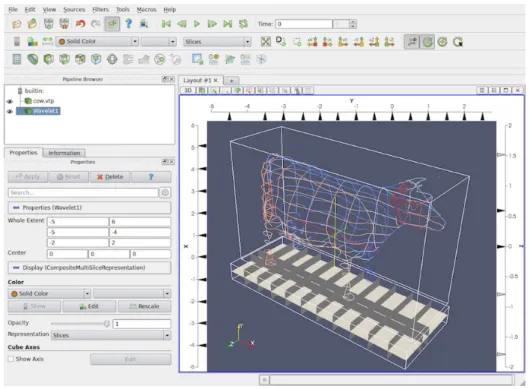
Task: Jump to the first frame icon
Action: click(166, 24)
